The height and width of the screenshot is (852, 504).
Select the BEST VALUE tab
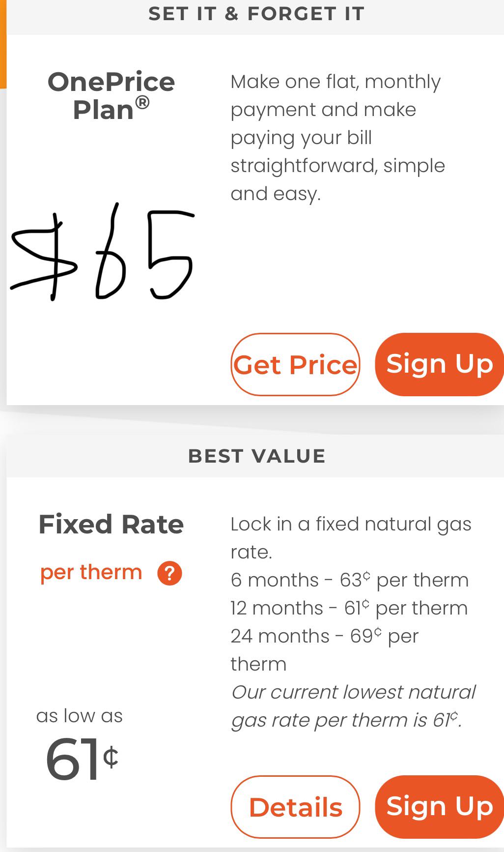[256, 455]
